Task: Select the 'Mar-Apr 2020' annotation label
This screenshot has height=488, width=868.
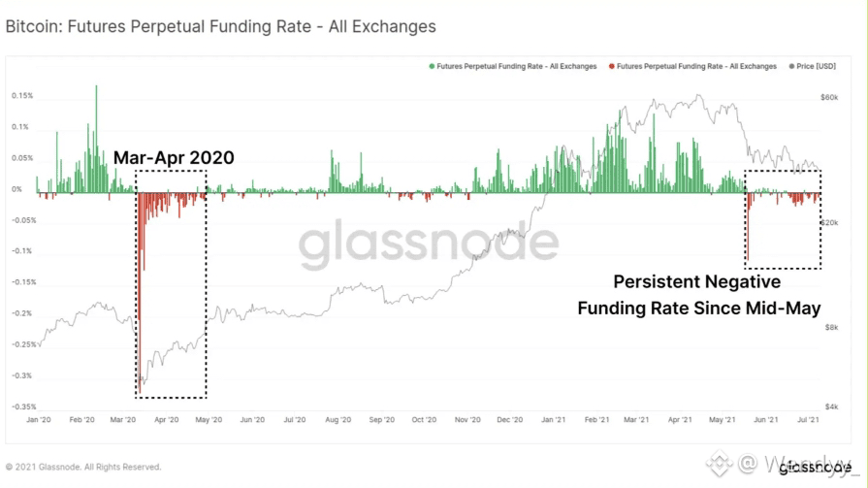Action: (x=174, y=157)
